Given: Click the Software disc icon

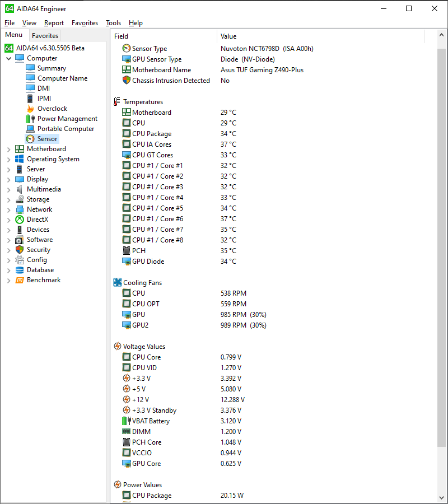Looking at the screenshot, I should tap(20, 240).
